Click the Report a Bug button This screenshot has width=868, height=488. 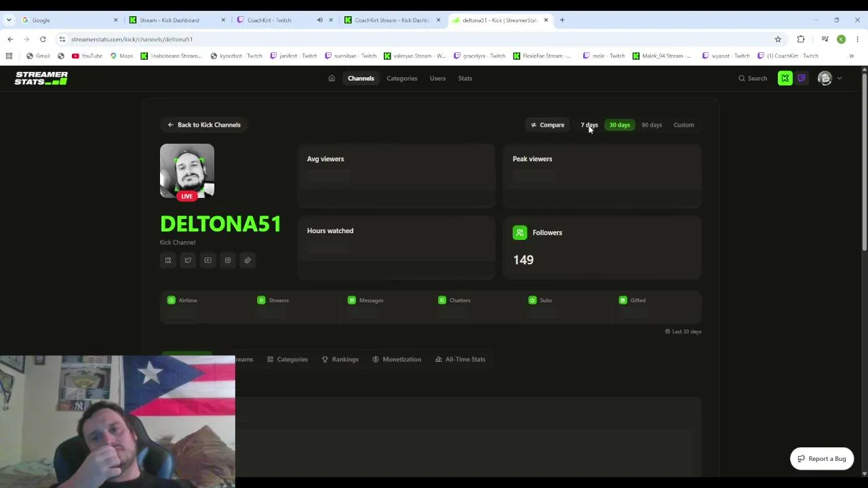tap(822, 459)
